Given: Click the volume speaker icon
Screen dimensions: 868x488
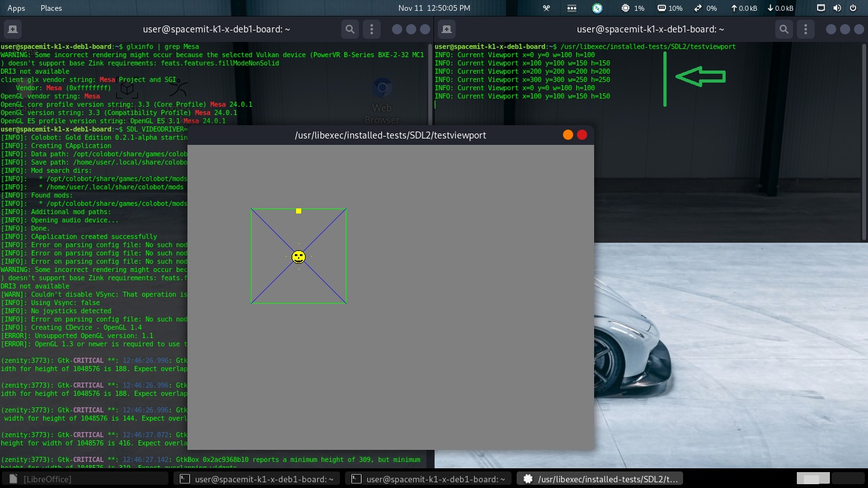Looking at the screenshot, I should click(837, 8).
